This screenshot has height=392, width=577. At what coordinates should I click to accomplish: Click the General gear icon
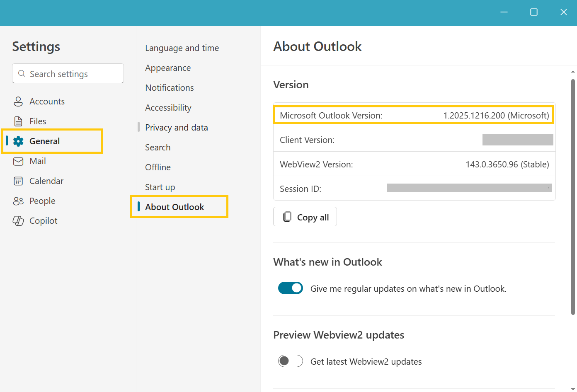click(x=18, y=141)
